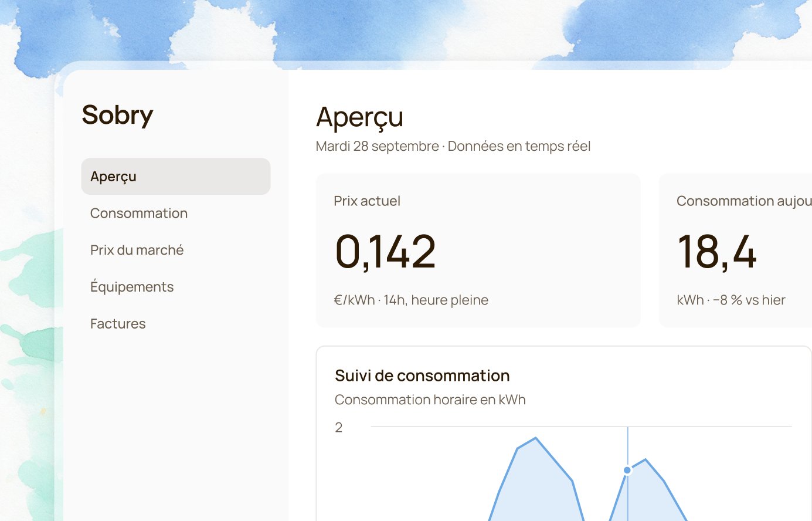Click the 'kWh · −8 % vs hier' text
The width and height of the screenshot is (812, 521).
(x=731, y=300)
